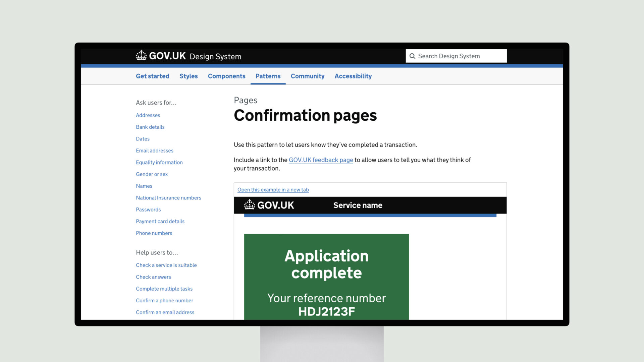This screenshot has width=644, height=362.
Task: Select the Patterns tab
Action: (268, 76)
